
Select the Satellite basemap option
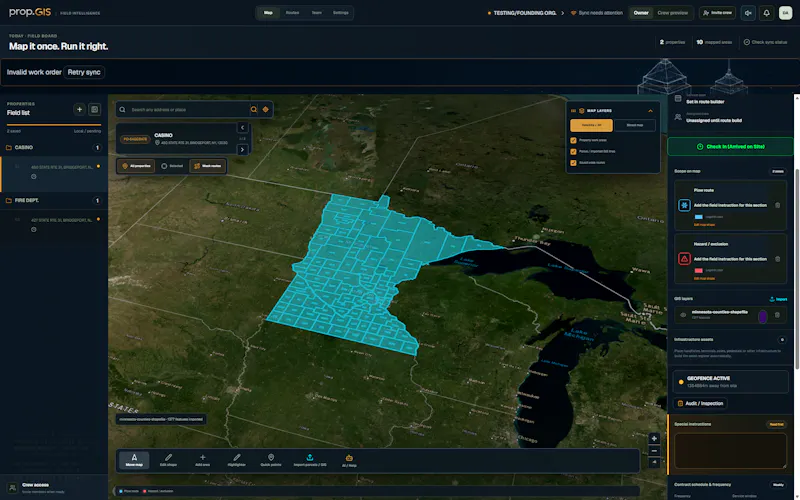pyautogui.click(x=591, y=125)
